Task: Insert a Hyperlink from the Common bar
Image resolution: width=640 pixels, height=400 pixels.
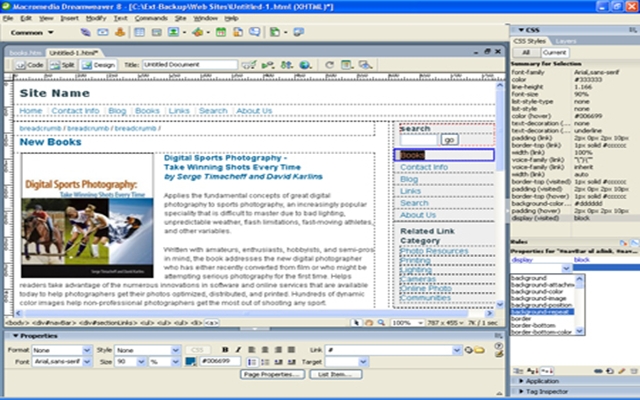Action: pos(85,32)
